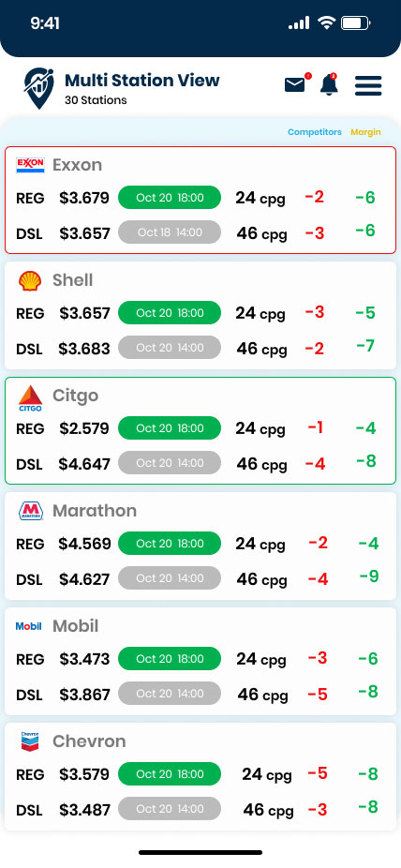Image resolution: width=401 pixels, height=868 pixels.
Task: Tap Exxon DSL gray Oct 18 14:00 pill
Action: tap(170, 232)
